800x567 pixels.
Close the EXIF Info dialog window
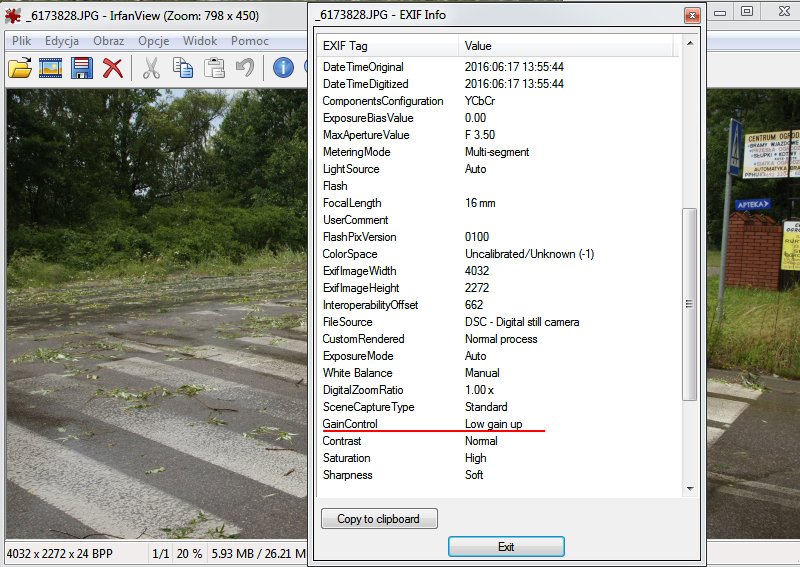[x=690, y=15]
